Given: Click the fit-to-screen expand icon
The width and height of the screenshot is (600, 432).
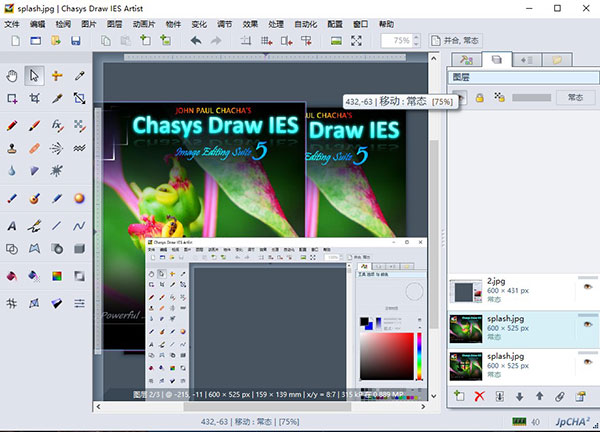Looking at the screenshot, I should (x=356, y=41).
